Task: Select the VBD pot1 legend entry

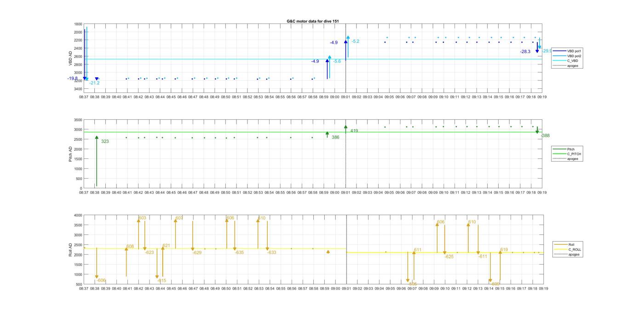Action: coord(567,51)
